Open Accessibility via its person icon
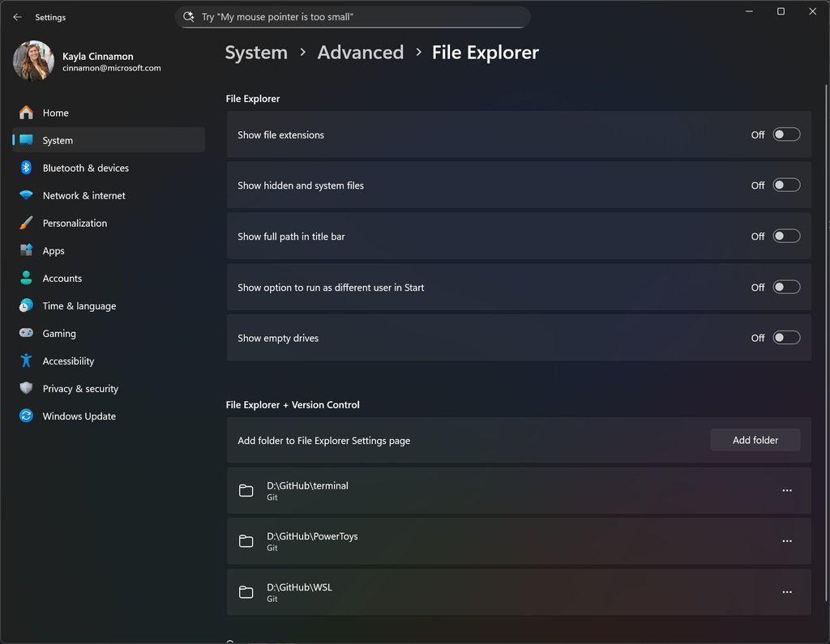830x644 pixels. [x=26, y=360]
